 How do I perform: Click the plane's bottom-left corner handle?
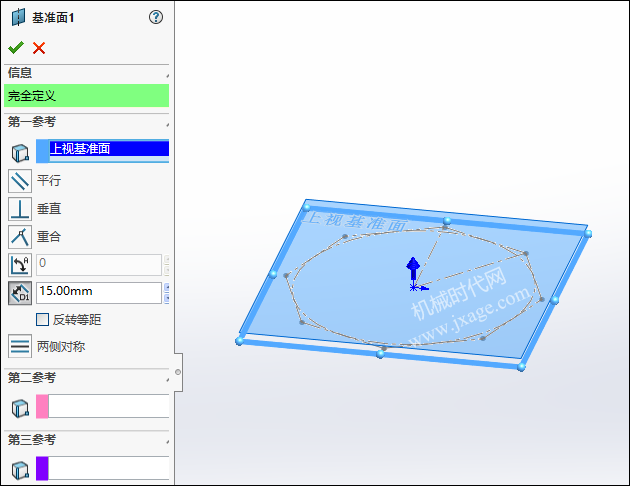coord(239,341)
